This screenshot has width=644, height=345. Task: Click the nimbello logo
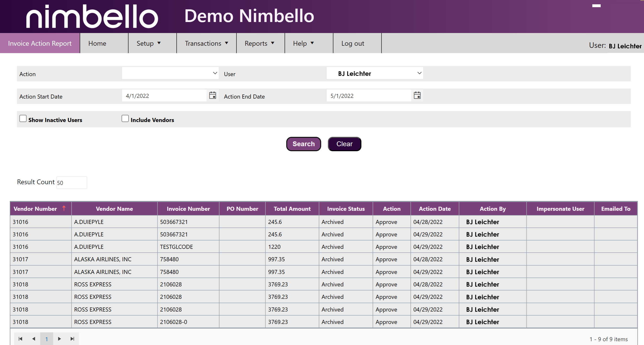(x=92, y=17)
